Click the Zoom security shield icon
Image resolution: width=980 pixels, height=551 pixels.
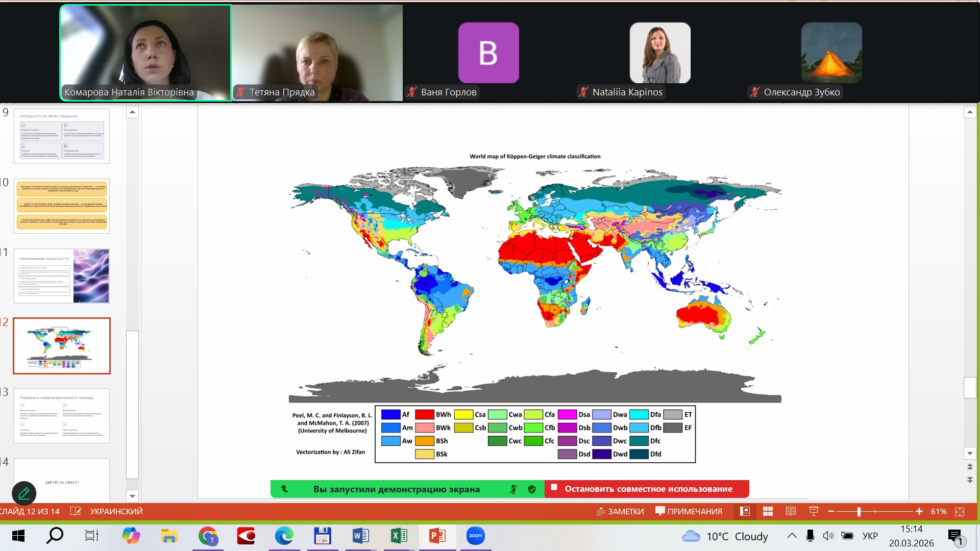tap(532, 489)
